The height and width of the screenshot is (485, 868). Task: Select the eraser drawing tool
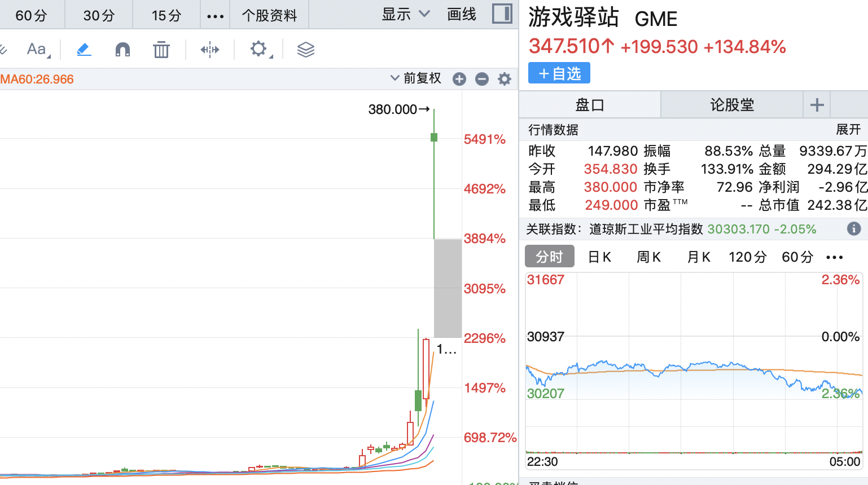(84, 50)
